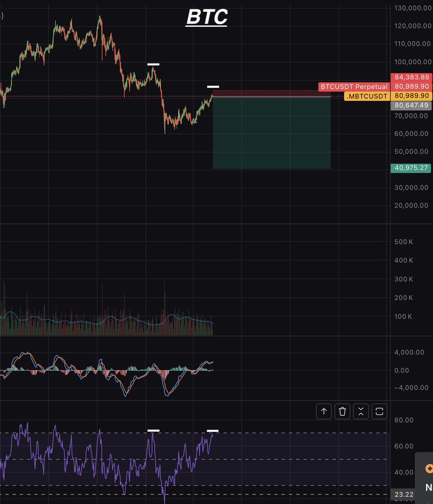This screenshot has width=433, height=504.
Task: Move the RSI pane up with arrow icon
Action: point(324,412)
